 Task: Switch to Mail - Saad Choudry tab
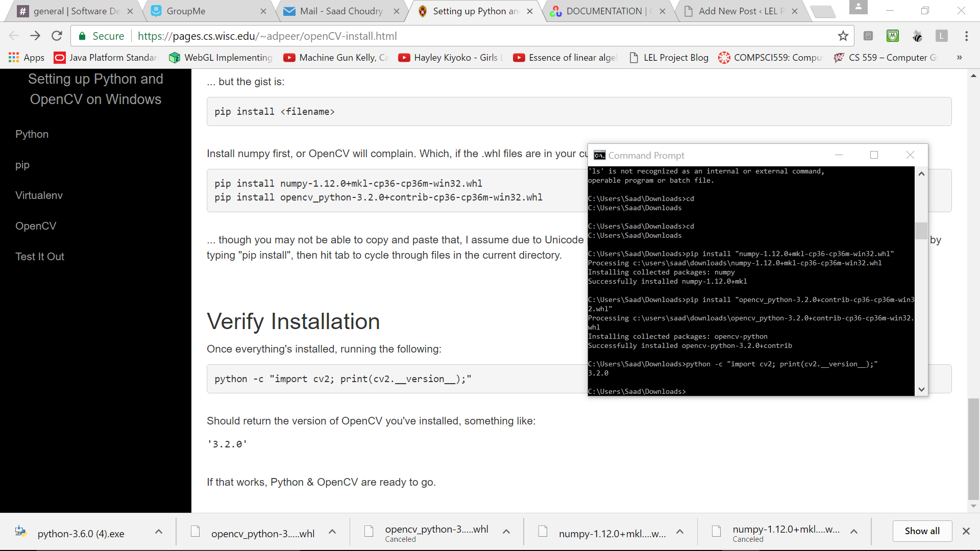click(341, 11)
